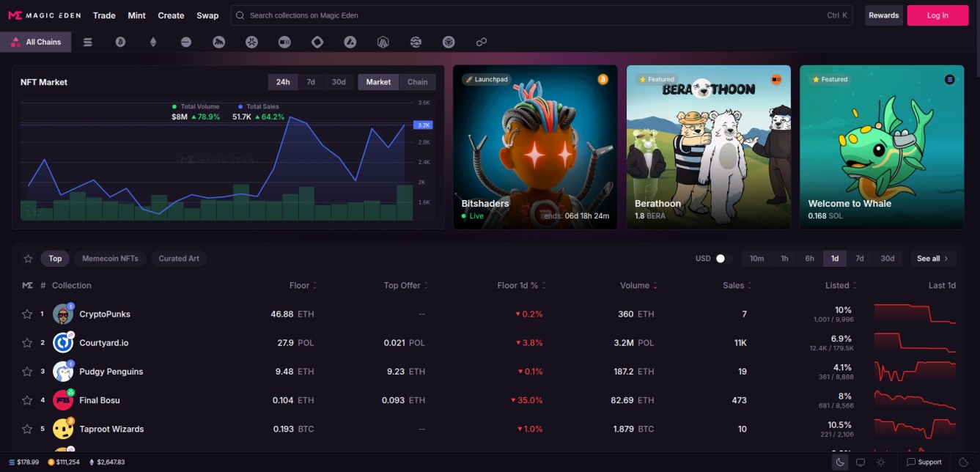Screen dimensions: 980x472
Task: Set collection timeframe to 6h
Action: [809, 259]
